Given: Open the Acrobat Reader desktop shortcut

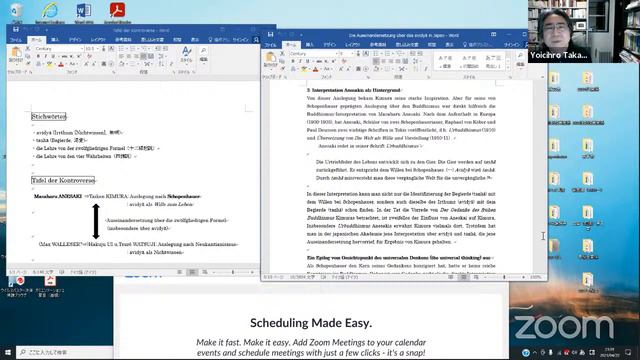Looking at the screenshot, I should click(117, 12).
